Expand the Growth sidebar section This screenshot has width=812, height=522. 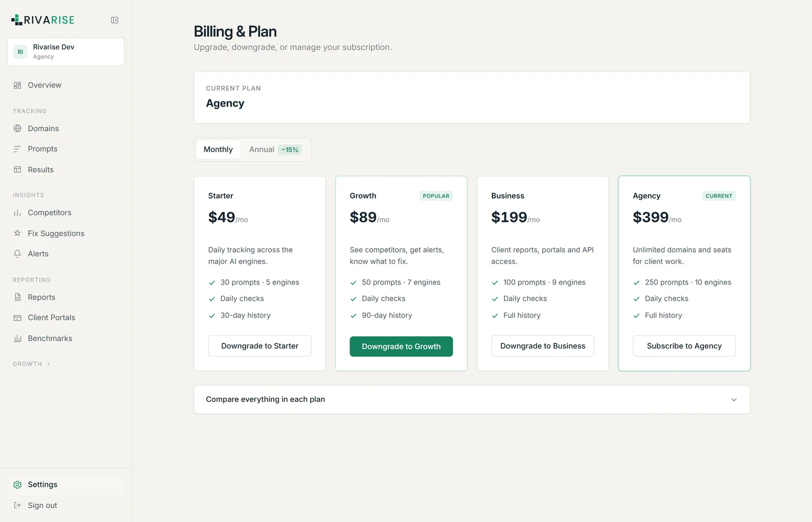pos(31,364)
